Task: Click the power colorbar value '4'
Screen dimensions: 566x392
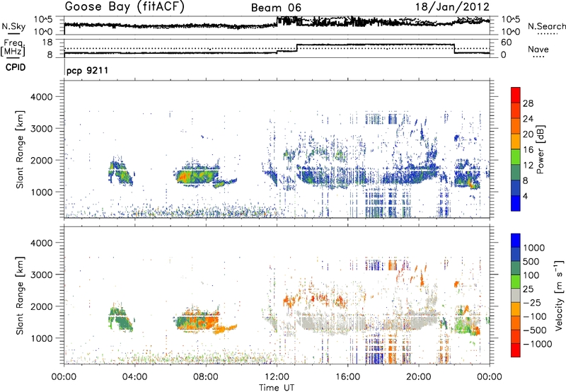Action: tap(525, 196)
